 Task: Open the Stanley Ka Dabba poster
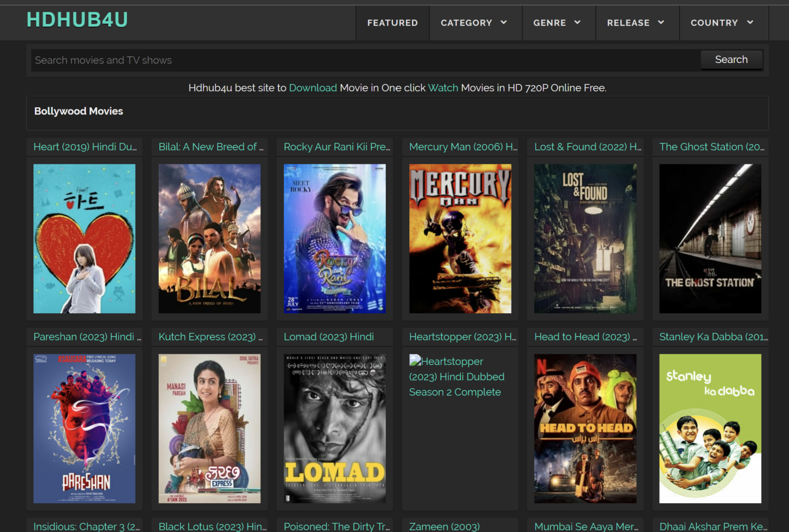(710, 428)
